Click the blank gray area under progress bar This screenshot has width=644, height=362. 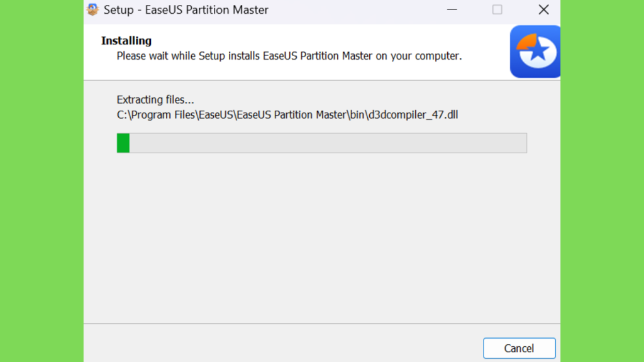(322, 238)
